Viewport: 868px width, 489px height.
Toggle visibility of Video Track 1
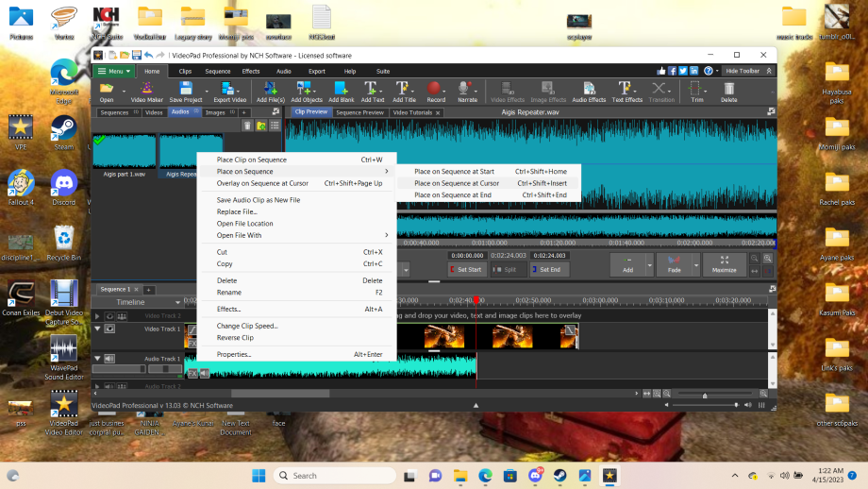(x=109, y=329)
